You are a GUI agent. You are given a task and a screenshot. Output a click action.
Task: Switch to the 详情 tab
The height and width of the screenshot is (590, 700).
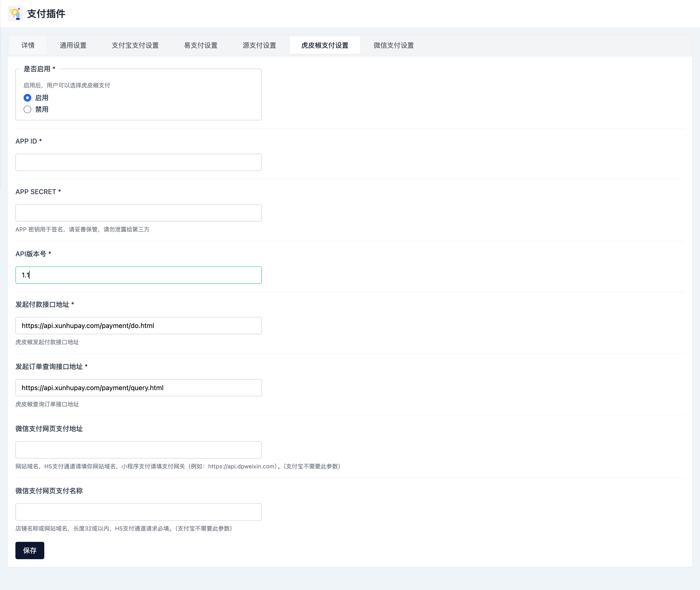point(28,45)
